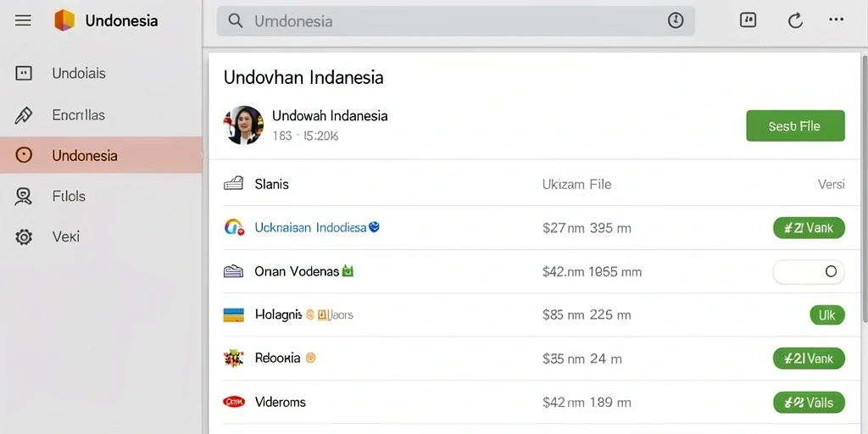Click the coin badge beside Redookia
The width and height of the screenshot is (868, 434).
pyautogui.click(x=310, y=358)
